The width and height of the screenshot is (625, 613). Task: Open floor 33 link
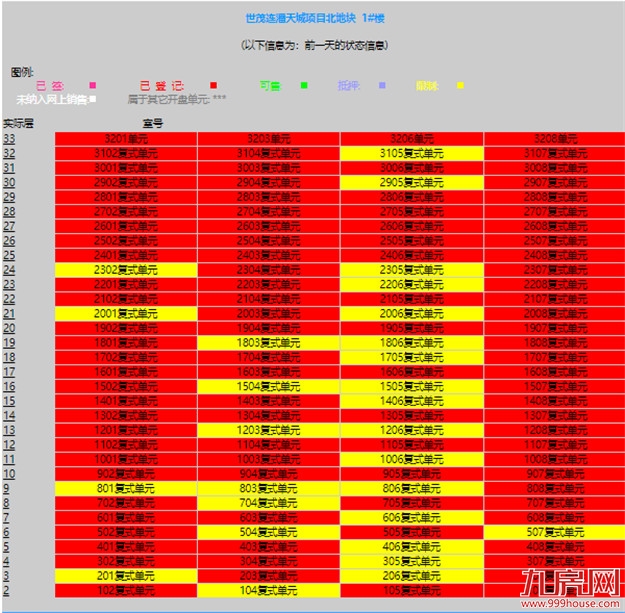coord(9,138)
